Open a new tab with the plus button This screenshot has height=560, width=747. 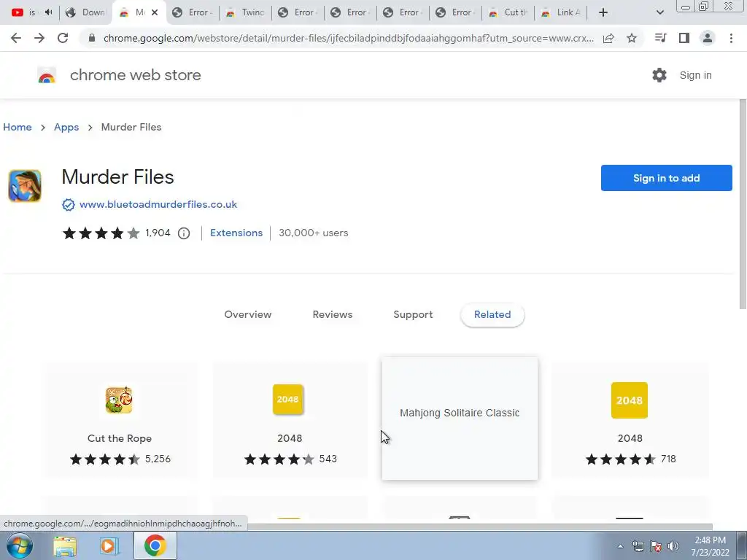(x=603, y=12)
